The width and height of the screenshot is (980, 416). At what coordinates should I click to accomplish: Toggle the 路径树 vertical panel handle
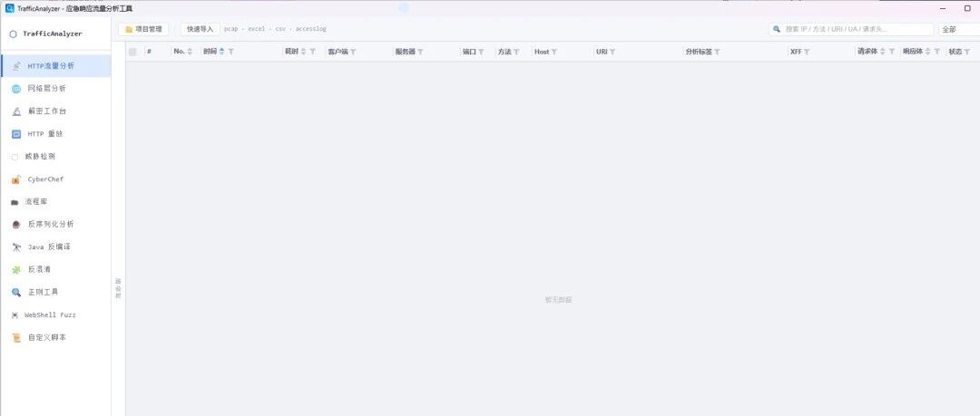click(118, 288)
